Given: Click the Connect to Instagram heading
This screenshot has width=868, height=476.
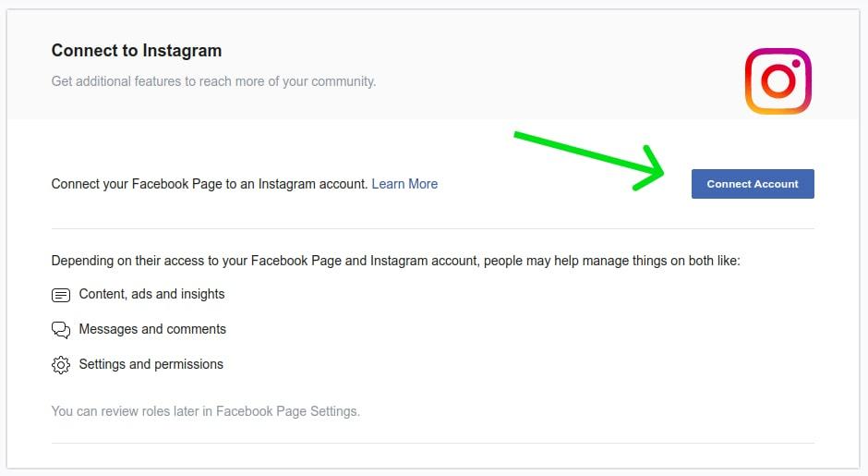Looking at the screenshot, I should (137, 51).
